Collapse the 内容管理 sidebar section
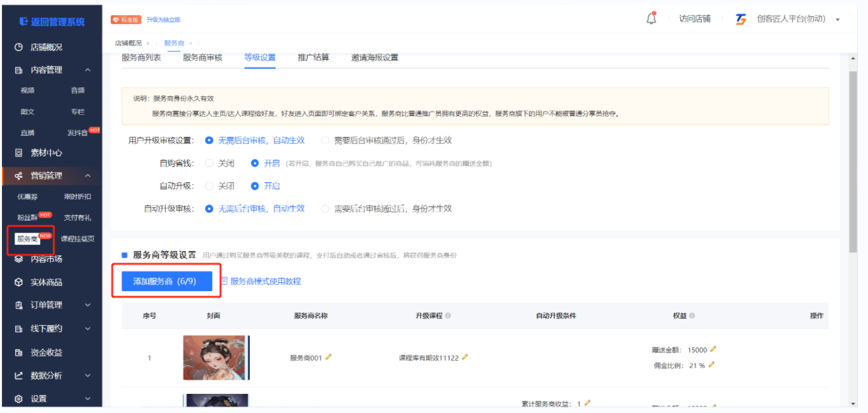Image resolution: width=868 pixels, height=413 pixels. 88,70
